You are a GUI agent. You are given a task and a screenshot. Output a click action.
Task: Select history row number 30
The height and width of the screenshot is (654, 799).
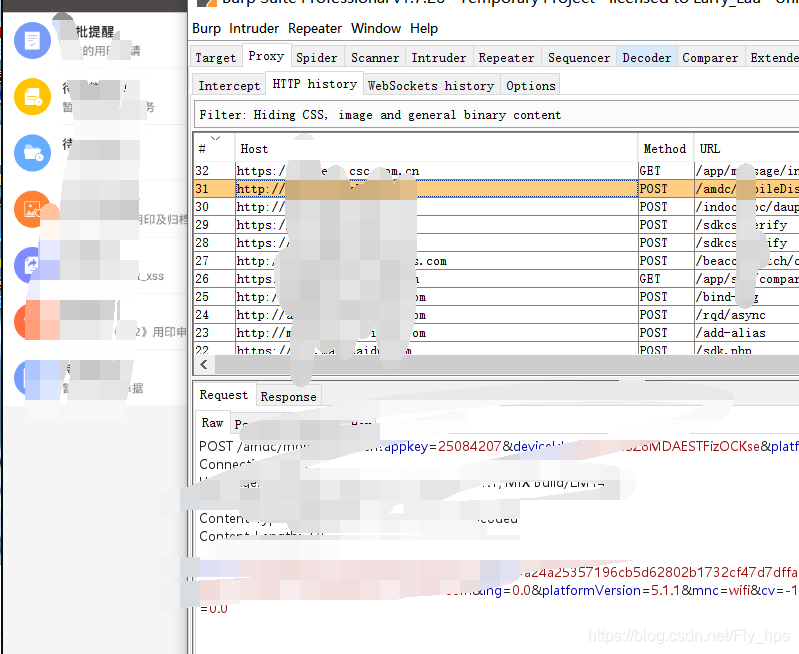496,206
